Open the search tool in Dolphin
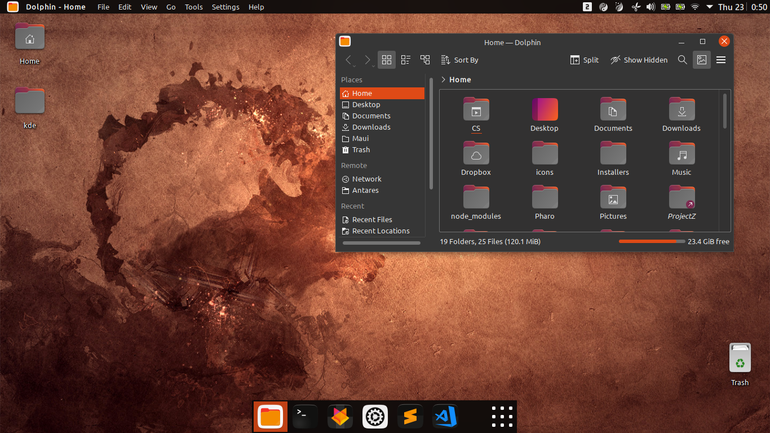The image size is (770, 433). (x=682, y=60)
